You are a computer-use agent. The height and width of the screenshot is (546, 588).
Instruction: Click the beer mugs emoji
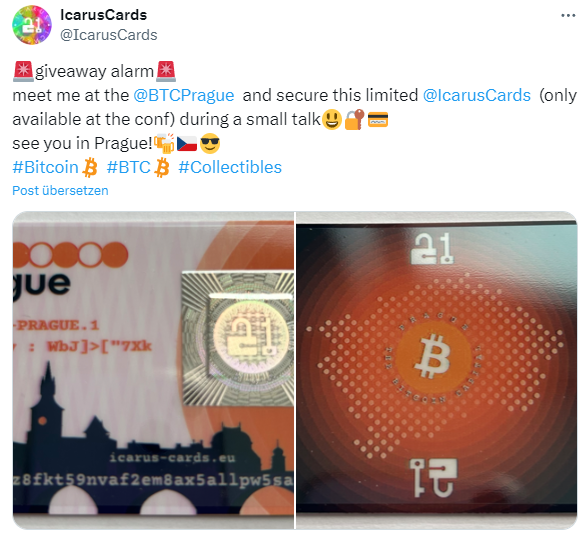pyautogui.click(x=164, y=143)
